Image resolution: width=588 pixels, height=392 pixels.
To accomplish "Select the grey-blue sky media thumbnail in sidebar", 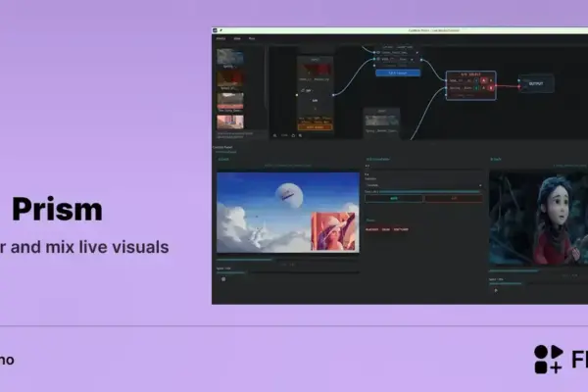I will click(x=230, y=57).
